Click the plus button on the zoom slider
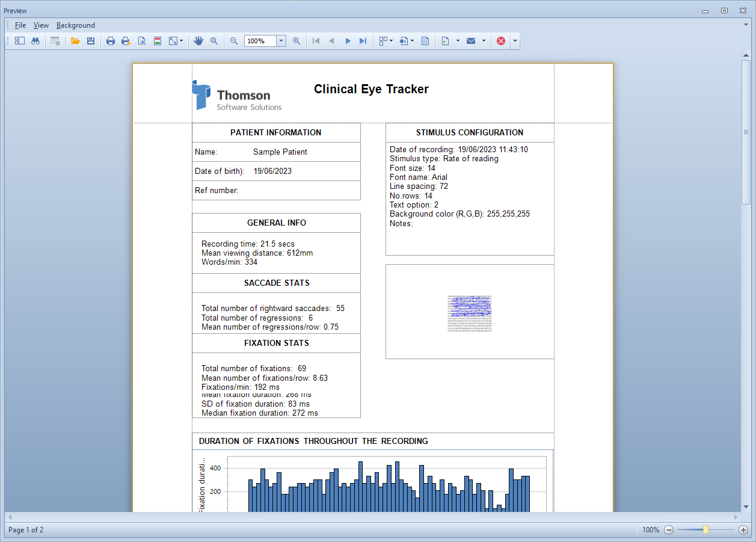Screen dimensions: 756x542 coord(743,530)
